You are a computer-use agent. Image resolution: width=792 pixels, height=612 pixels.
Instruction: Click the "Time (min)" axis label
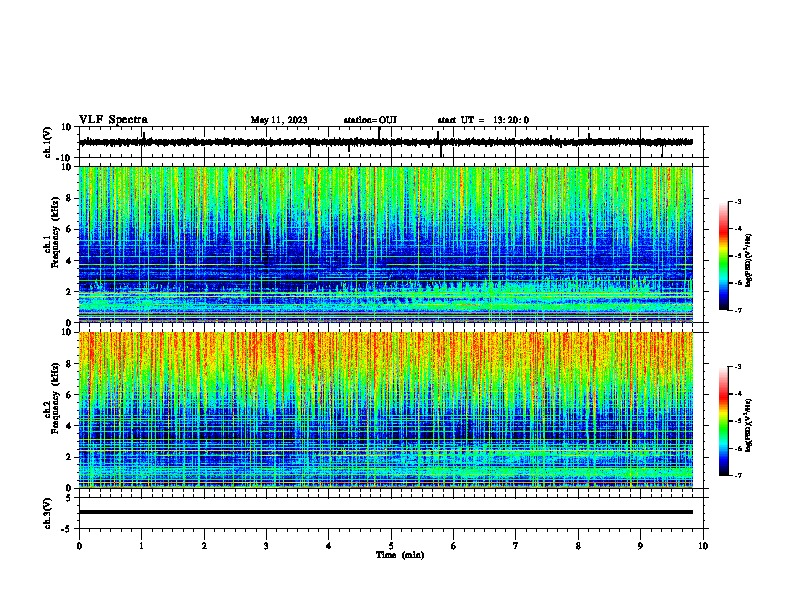[400, 555]
